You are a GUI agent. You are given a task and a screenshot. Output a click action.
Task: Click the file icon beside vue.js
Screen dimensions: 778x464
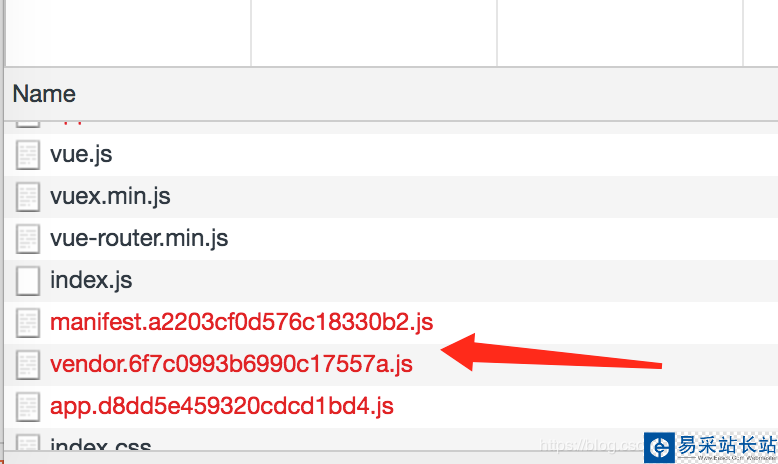tap(28, 155)
